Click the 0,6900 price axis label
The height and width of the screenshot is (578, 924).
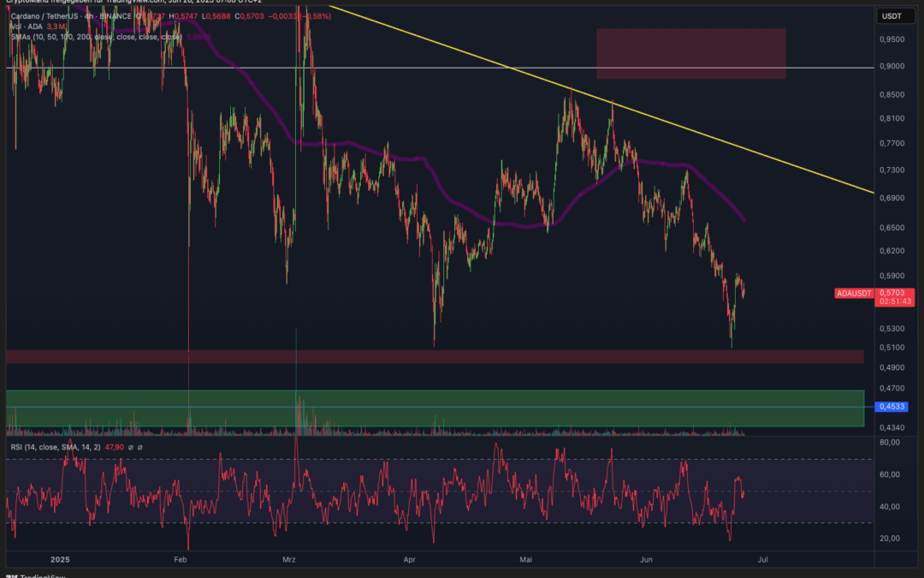click(x=891, y=198)
